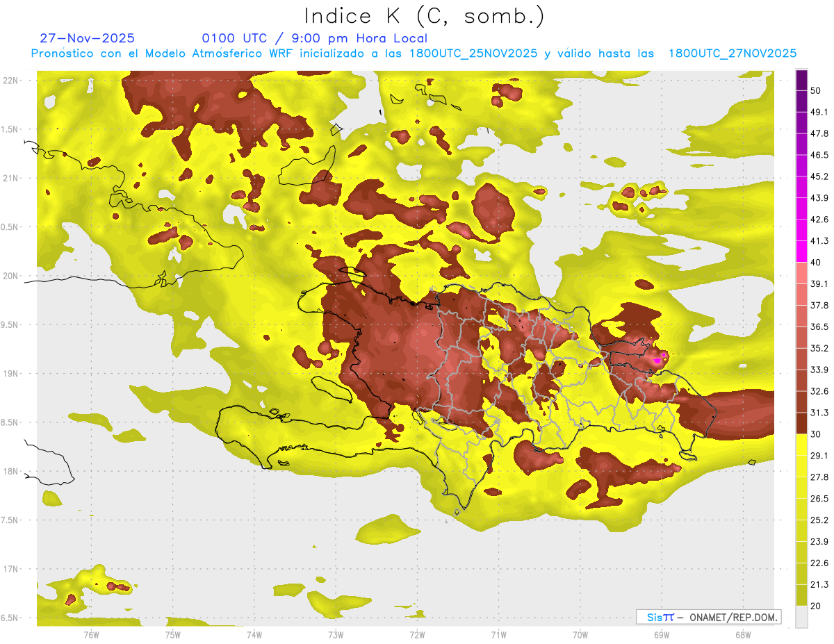
Task: Click the 72W longitude axis label
Action: (417, 634)
